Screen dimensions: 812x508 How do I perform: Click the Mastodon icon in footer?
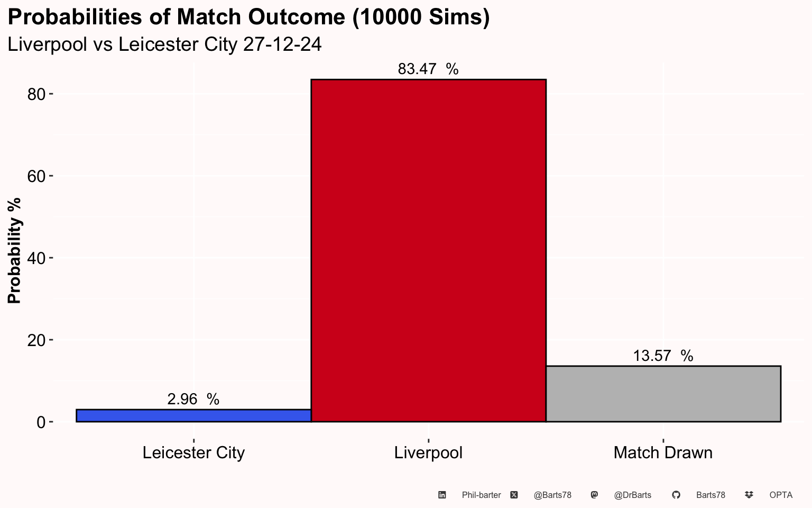pyautogui.click(x=594, y=495)
